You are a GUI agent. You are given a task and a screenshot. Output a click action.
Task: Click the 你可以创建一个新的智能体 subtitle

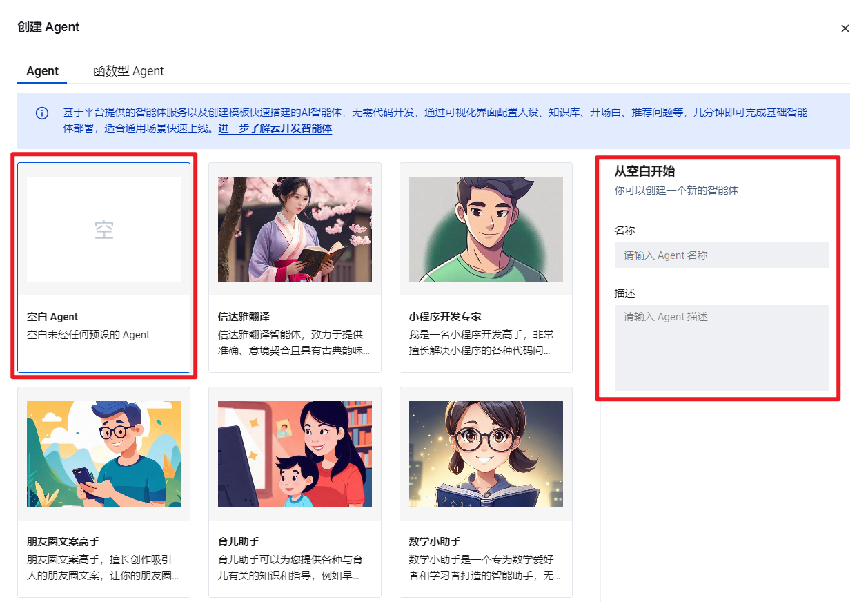coord(677,190)
